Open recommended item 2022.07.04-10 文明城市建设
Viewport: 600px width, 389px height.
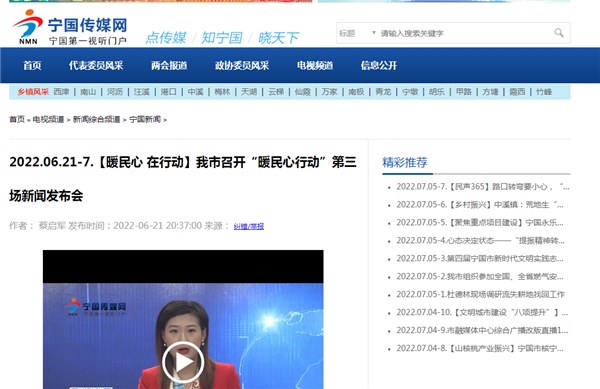(x=482, y=313)
